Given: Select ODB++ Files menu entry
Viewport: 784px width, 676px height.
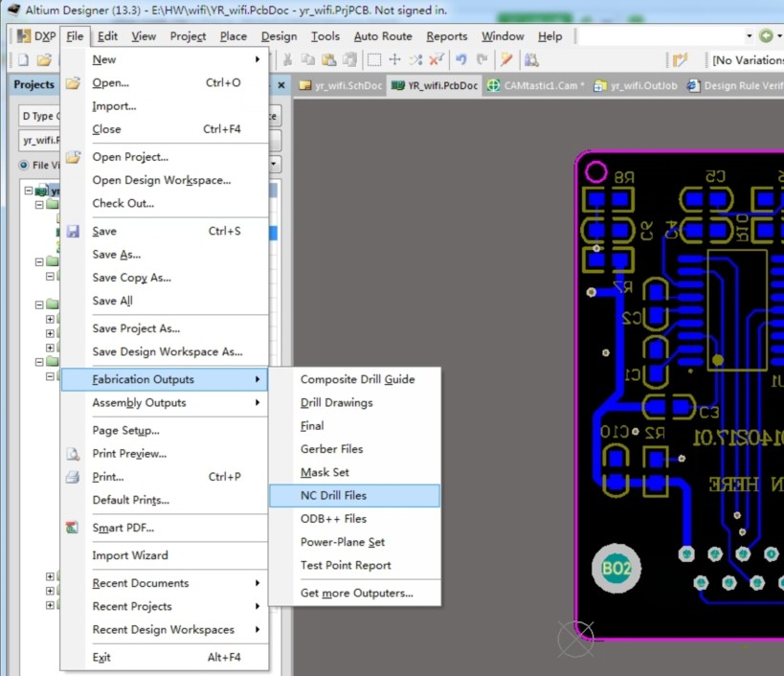Looking at the screenshot, I should tap(354, 519).
